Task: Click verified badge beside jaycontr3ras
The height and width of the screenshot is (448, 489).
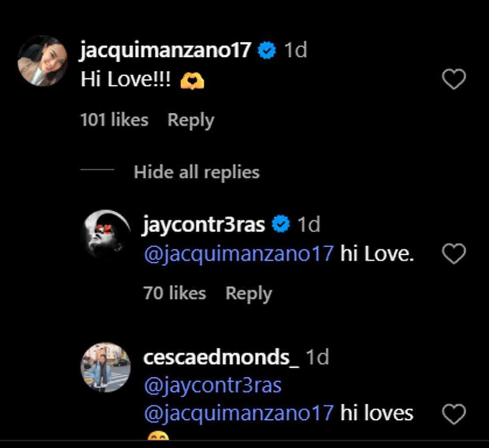Action: coord(281,225)
